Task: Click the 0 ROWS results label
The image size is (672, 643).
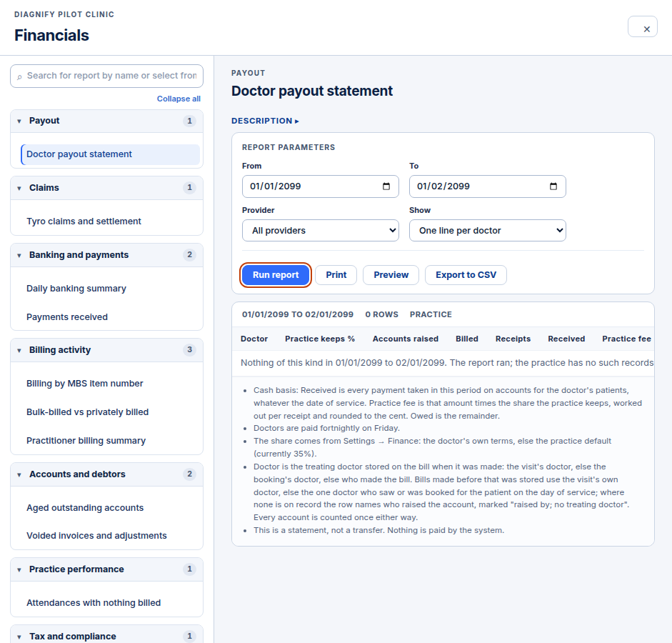Action: 382,314
